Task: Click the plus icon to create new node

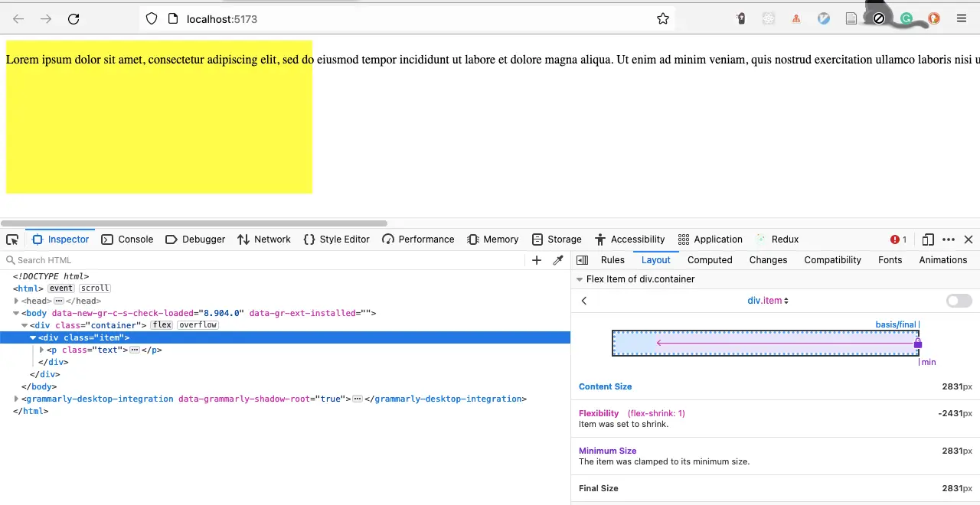Action: (537, 260)
